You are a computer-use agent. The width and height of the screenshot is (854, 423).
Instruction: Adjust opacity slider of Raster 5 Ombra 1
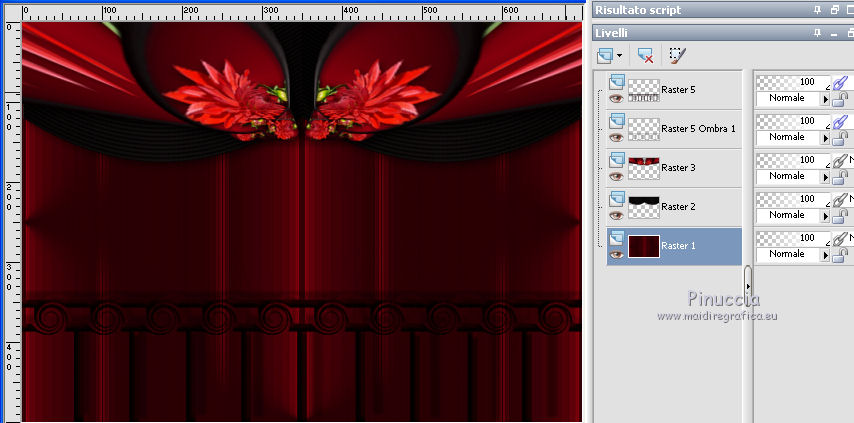pyautogui.click(x=794, y=121)
